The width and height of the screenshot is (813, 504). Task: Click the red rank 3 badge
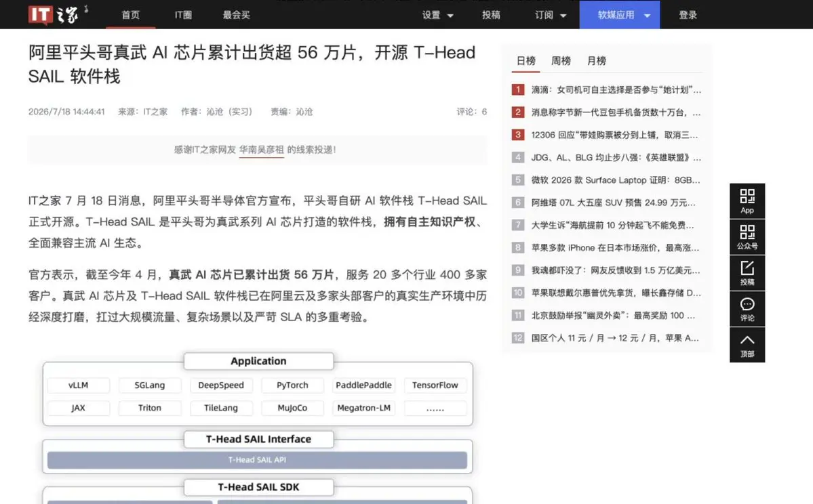[x=517, y=135]
